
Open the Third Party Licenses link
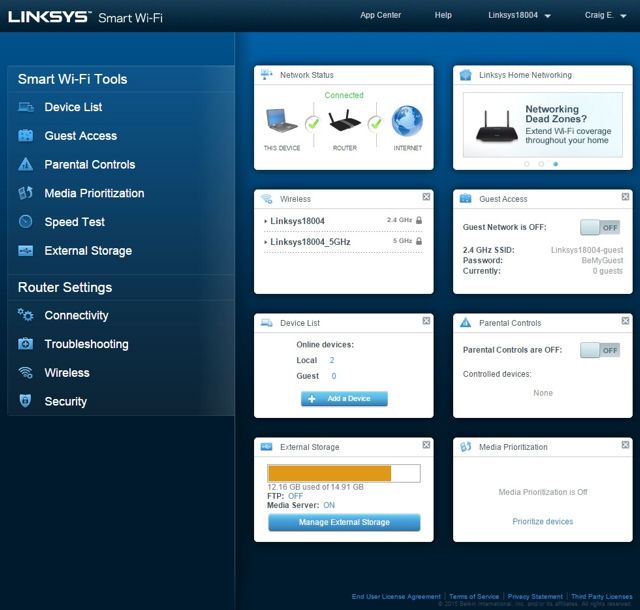(x=602, y=597)
